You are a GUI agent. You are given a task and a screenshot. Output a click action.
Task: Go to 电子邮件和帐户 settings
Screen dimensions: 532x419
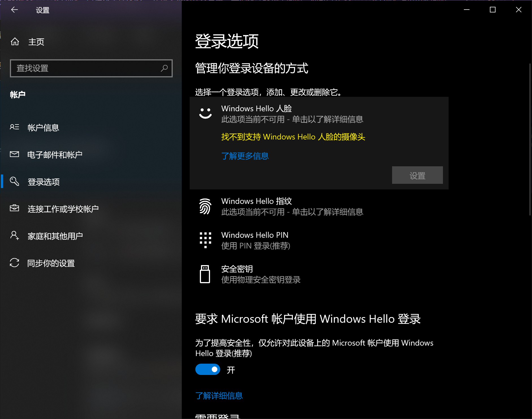point(91,155)
